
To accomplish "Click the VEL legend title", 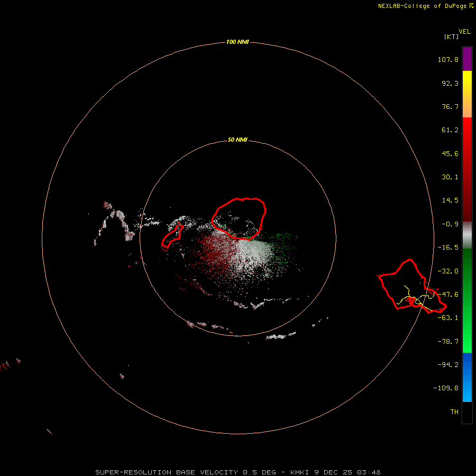I will [464, 31].
